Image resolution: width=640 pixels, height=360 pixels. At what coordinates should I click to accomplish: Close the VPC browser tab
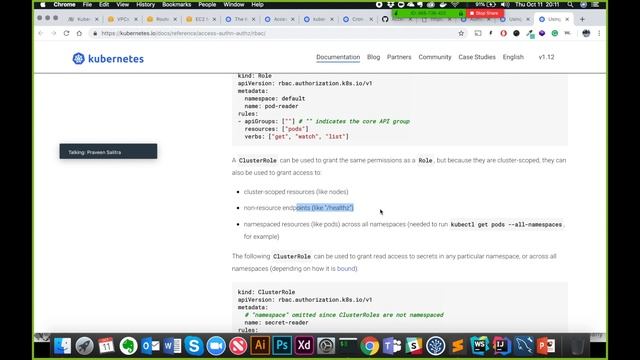pos(136,19)
